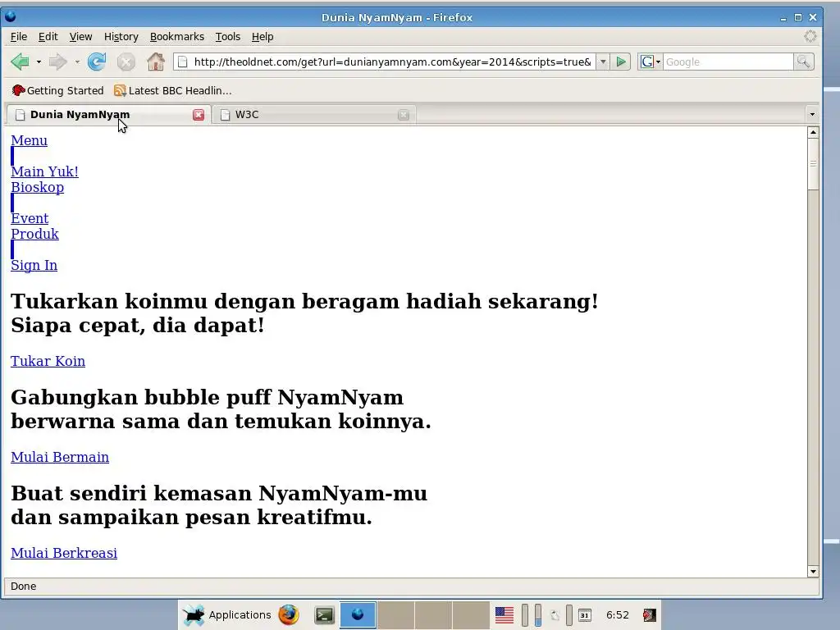Click the Menu link
The width and height of the screenshot is (840, 630).
click(x=29, y=140)
